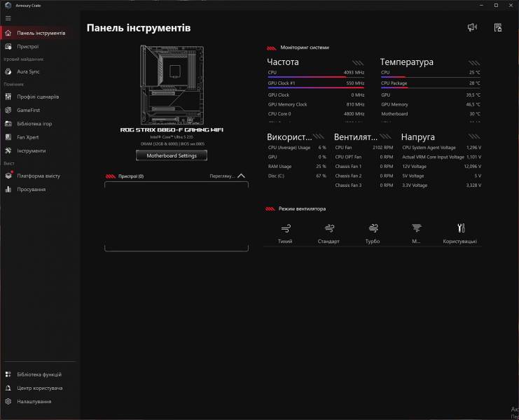Open the Центр користувача entry
Screen dimensions: 519x420
[40, 388]
